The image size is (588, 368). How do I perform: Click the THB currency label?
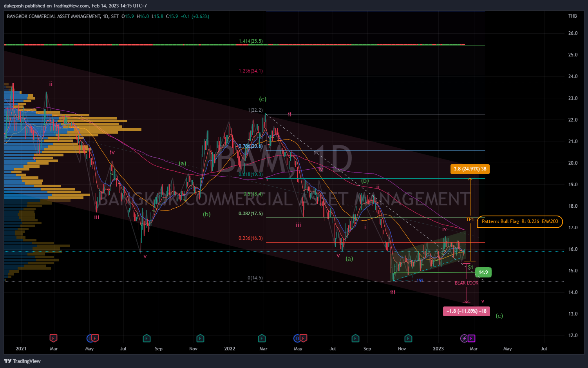click(x=573, y=16)
